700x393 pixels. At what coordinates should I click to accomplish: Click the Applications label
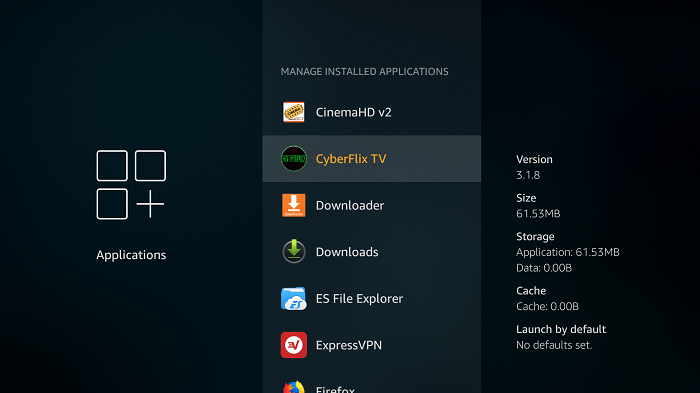click(x=131, y=255)
